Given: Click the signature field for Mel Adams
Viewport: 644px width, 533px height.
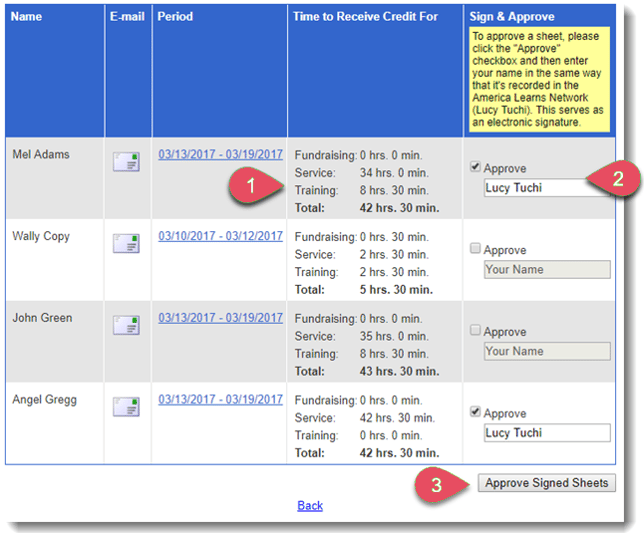Looking at the screenshot, I should click(x=545, y=187).
